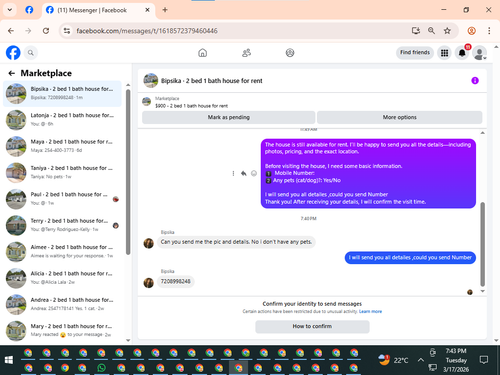Open the Windows Start menu
This screenshot has height=375, width=500.
(9, 360)
